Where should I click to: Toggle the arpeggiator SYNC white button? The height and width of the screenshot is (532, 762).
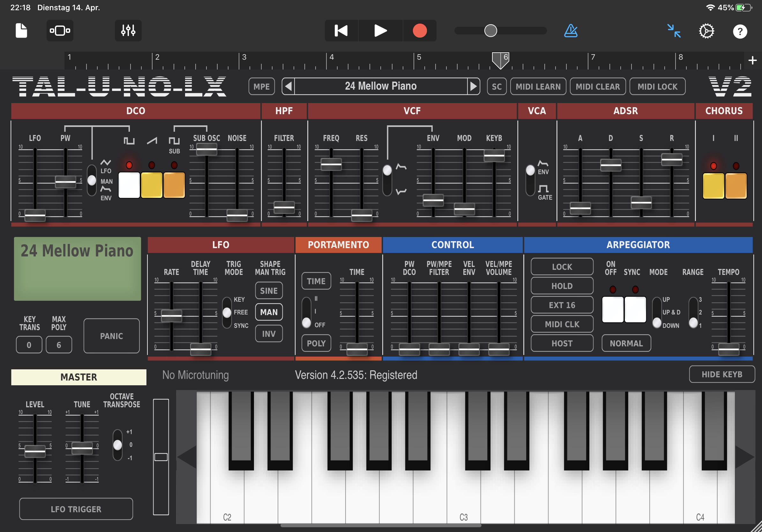(x=635, y=309)
